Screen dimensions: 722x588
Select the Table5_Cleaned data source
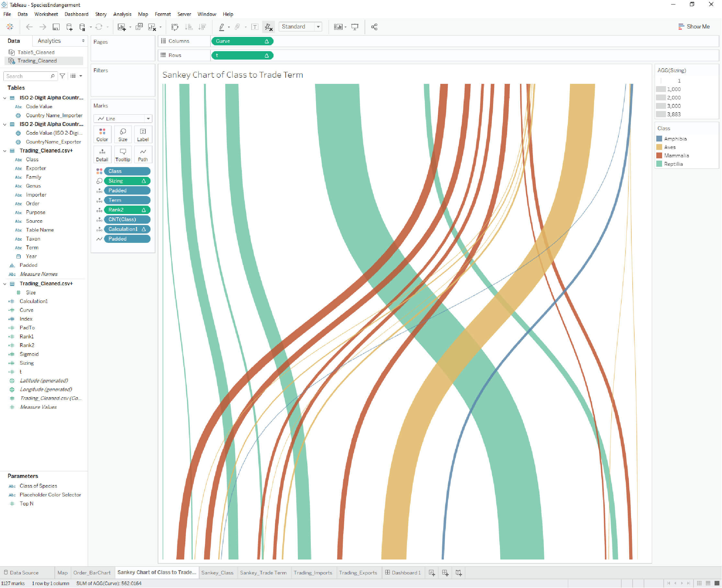point(36,52)
